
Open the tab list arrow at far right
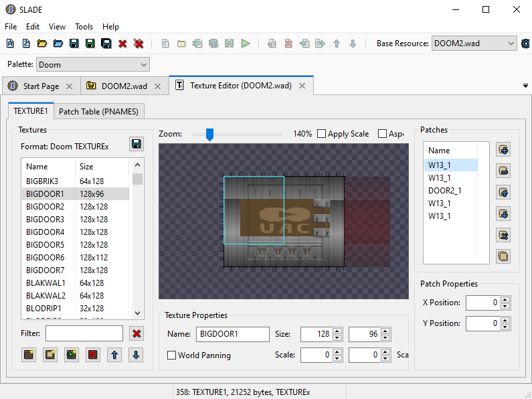coord(525,86)
